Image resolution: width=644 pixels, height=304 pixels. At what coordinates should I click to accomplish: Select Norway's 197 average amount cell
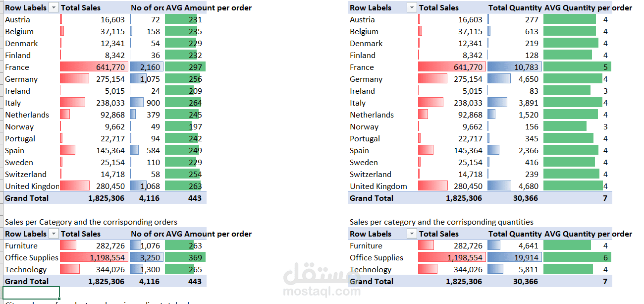[185, 126]
